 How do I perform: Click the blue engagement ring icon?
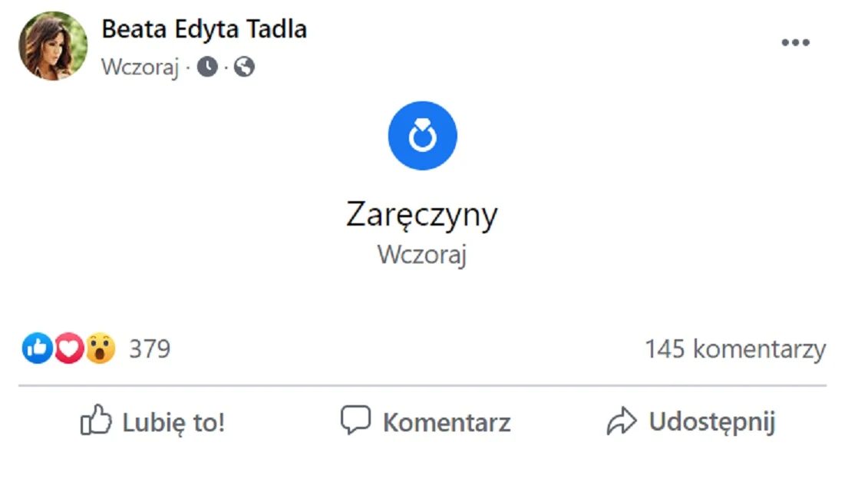(x=422, y=135)
